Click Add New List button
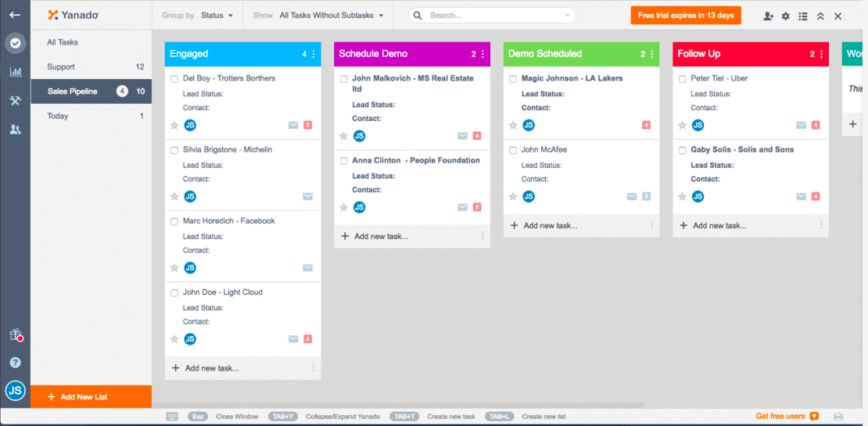The width and height of the screenshot is (868, 426). 91,396
